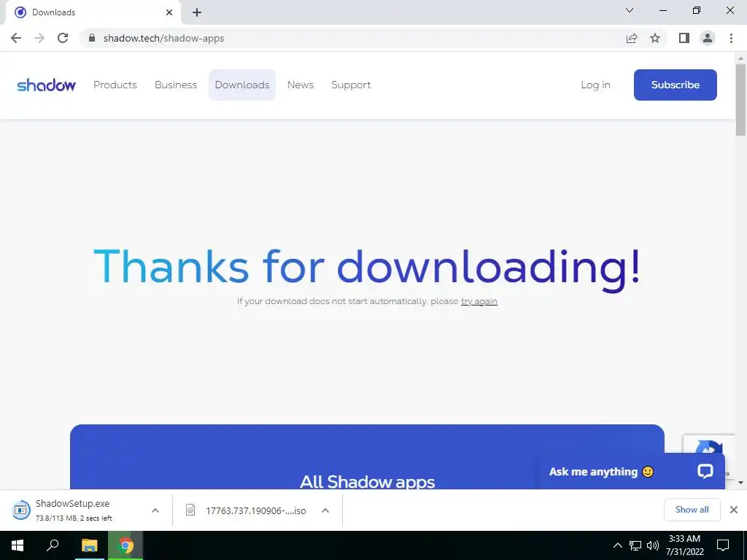Show hidden system tray icons
Screen dimensions: 747x560
click(617, 545)
